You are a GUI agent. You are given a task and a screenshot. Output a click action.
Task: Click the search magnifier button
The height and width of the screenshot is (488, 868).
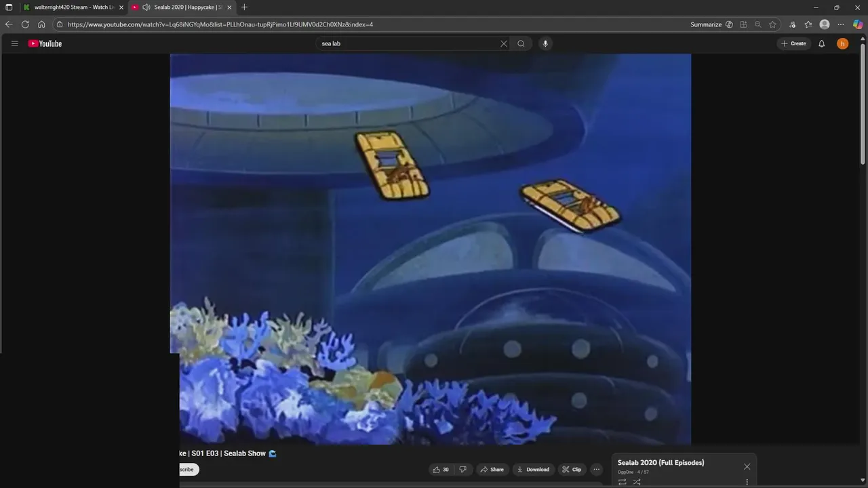(x=521, y=43)
